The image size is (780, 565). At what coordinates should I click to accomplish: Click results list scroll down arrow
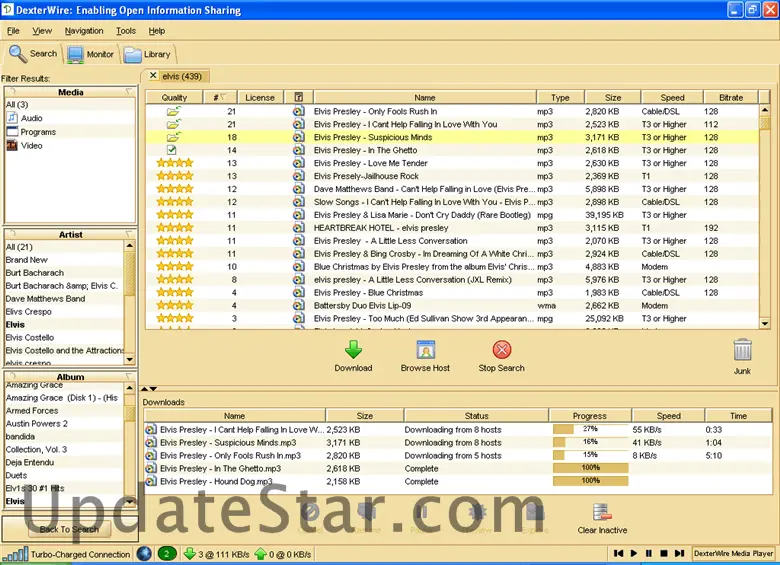pyautogui.click(x=765, y=324)
